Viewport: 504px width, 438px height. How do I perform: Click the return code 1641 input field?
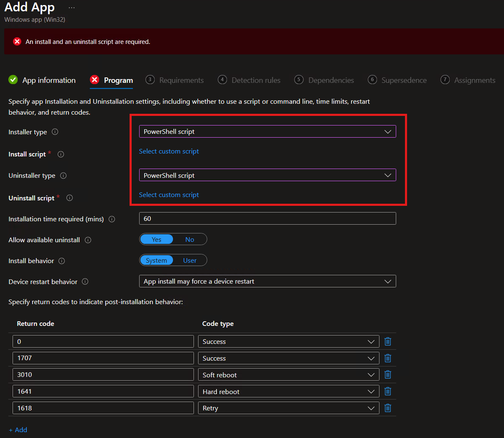(103, 391)
